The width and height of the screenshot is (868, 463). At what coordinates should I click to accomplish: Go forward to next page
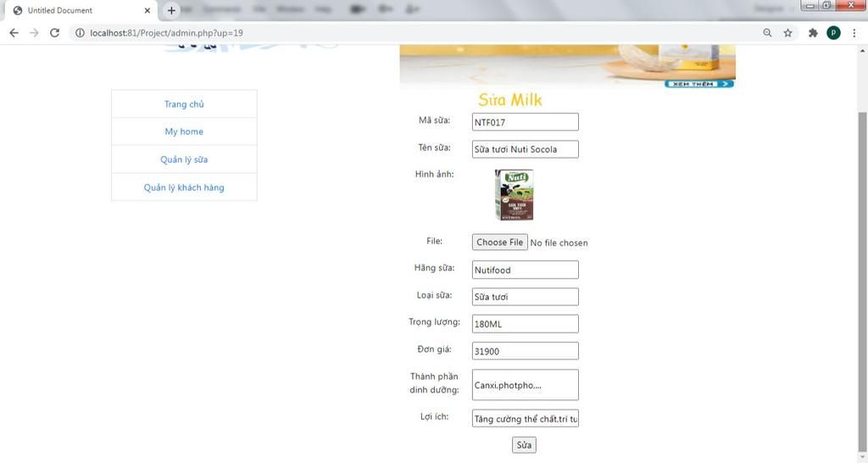pyautogui.click(x=34, y=33)
